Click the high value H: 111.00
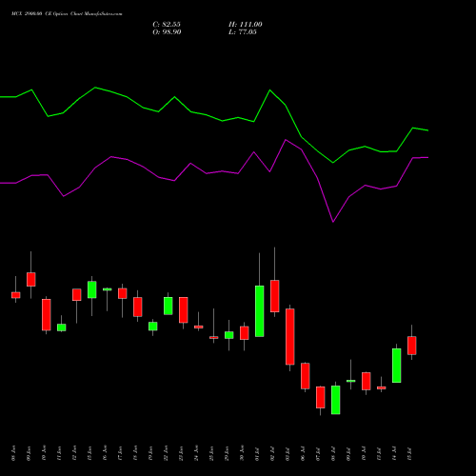 pyautogui.click(x=246, y=25)
